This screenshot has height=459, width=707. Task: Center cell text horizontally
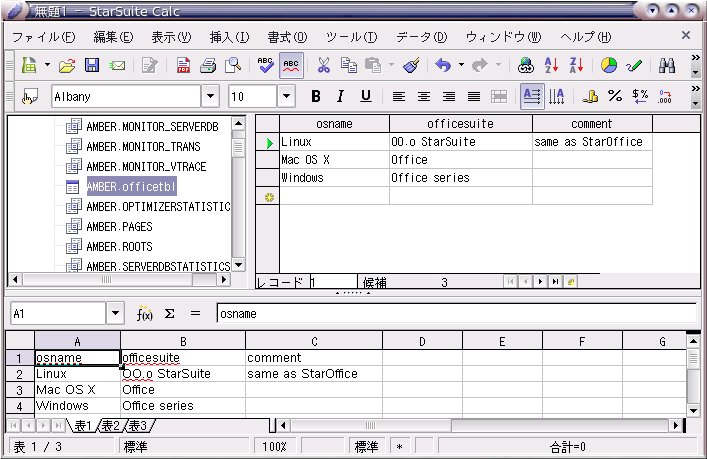424,96
